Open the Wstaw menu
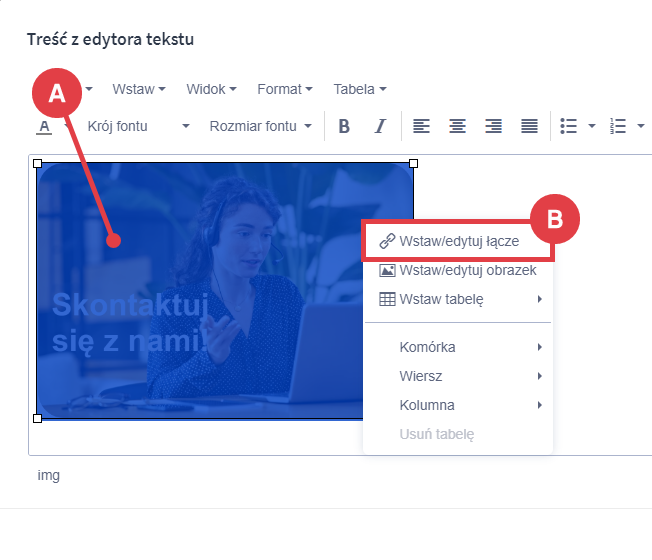This screenshot has width=652, height=560. pyautogui.click(x=138, y=89)
